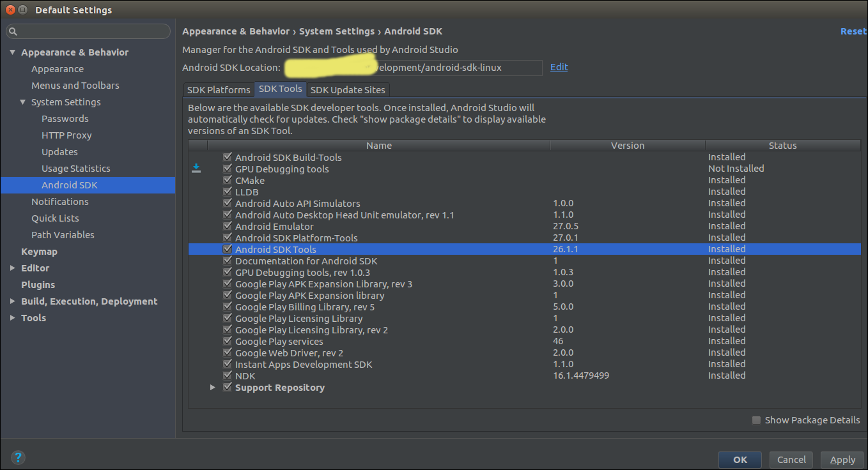Expand the Support Repository row

coord(213,387)
